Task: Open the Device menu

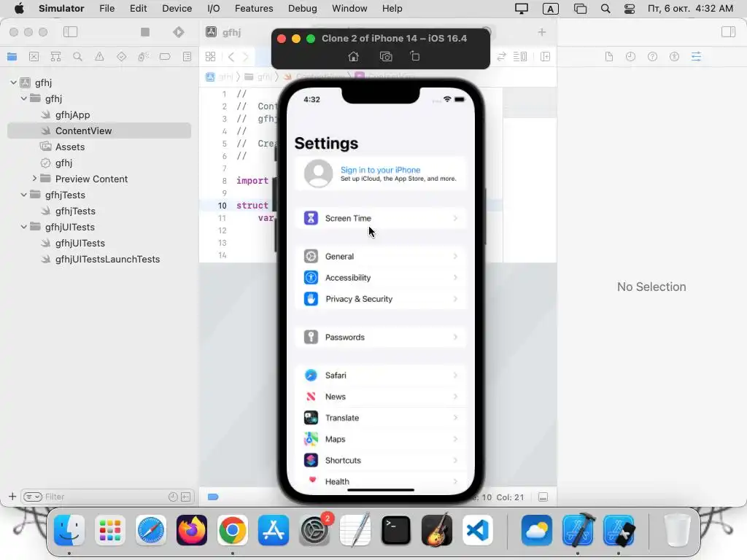Action: pyautogui.click(x=177, y=9)
